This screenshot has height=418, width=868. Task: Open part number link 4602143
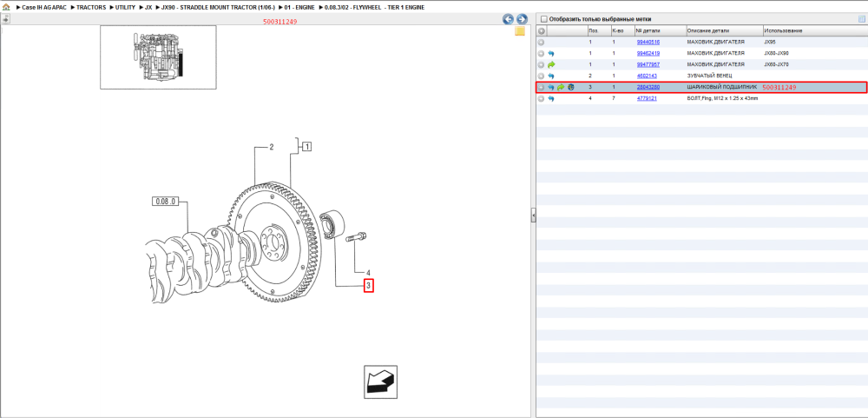[647, 76]
